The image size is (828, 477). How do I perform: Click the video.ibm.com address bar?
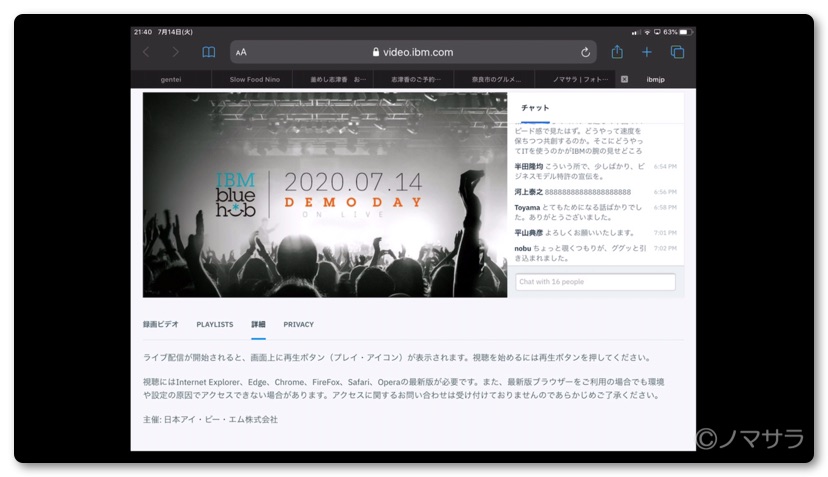click(413, 52)
